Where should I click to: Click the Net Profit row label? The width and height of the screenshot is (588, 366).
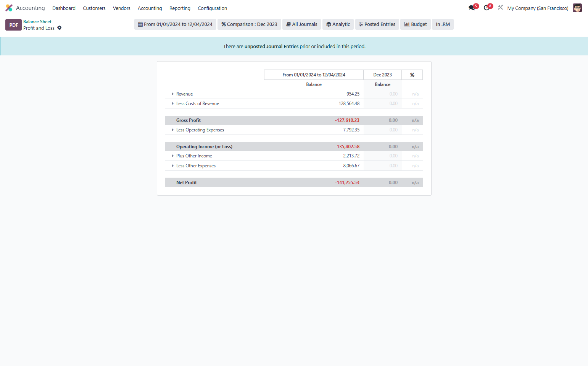click(x=187, y=183)
